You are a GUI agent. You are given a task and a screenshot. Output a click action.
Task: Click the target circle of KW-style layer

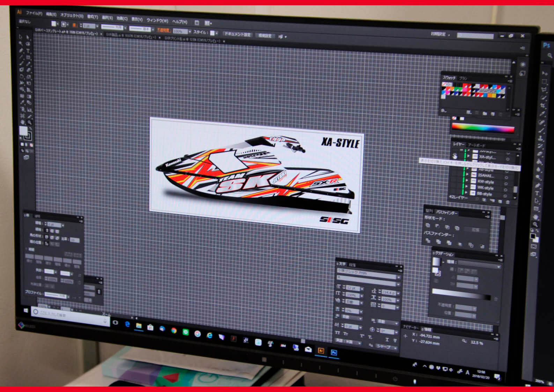click(507, 184)
